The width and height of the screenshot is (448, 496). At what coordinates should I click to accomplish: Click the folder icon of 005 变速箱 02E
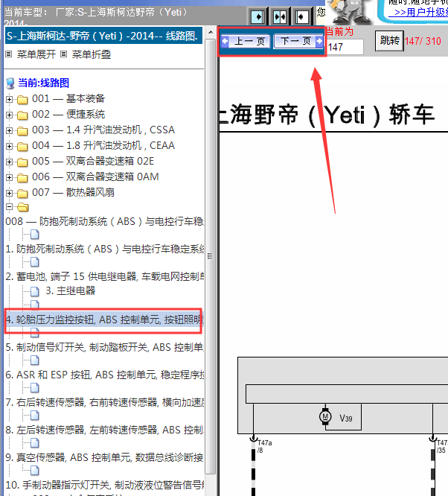tap(22, 162)
